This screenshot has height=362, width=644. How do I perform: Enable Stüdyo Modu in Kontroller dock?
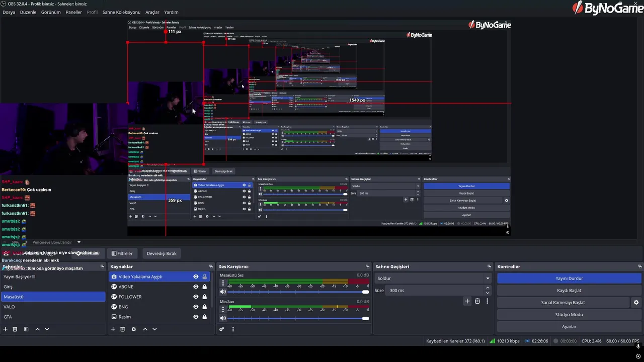pyautogui.click(x=569, y=314)
